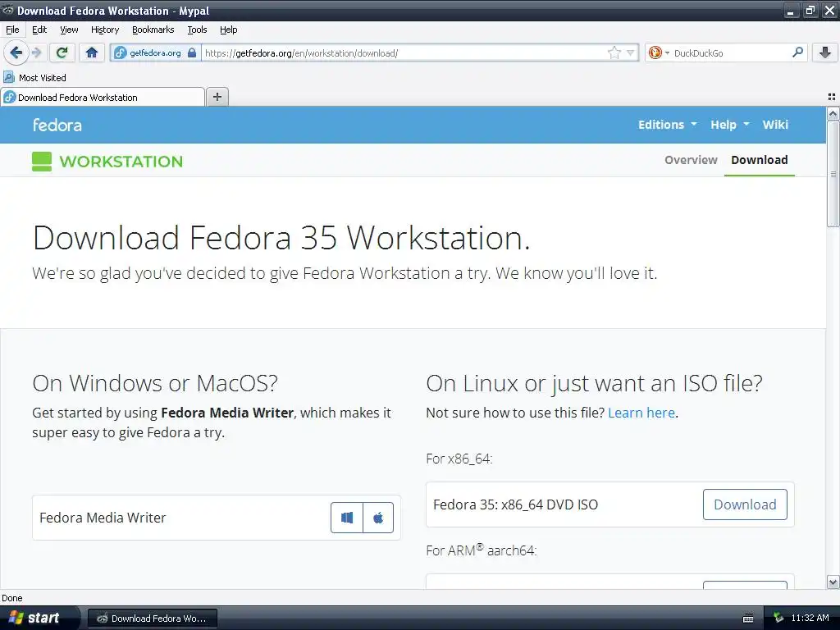
Task: Click the 11:32 AM clock
Action: tap(810, 618)
